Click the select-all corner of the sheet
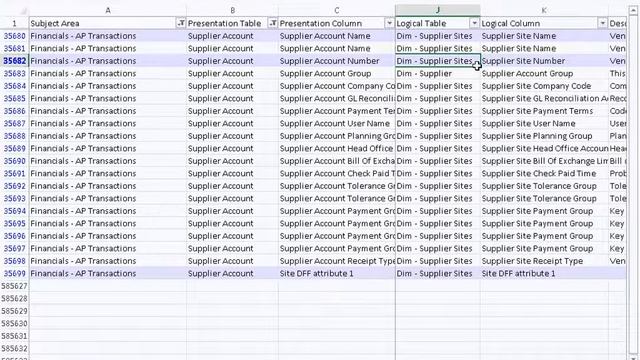Viewport: 640px width, 360px height. [15, 10]
